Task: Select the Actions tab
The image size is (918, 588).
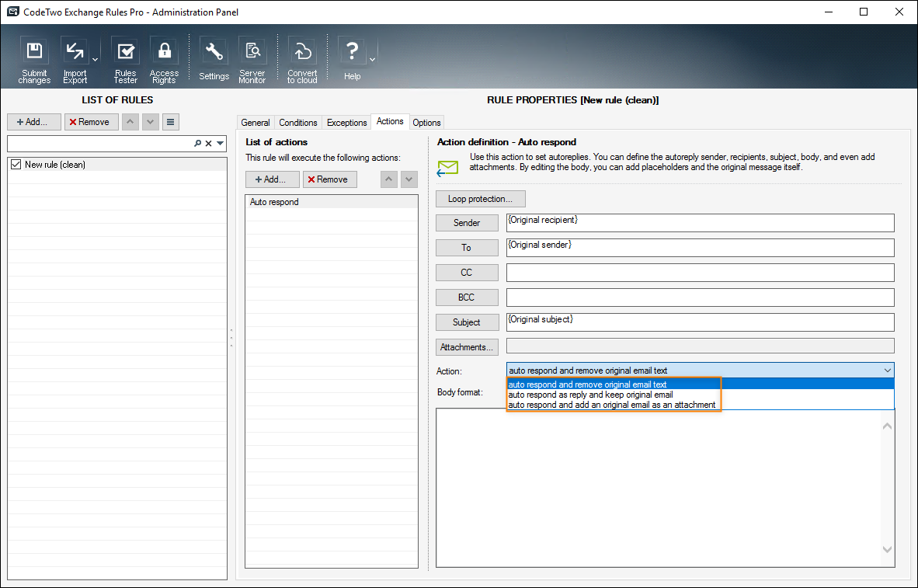Action: point(390,121)
